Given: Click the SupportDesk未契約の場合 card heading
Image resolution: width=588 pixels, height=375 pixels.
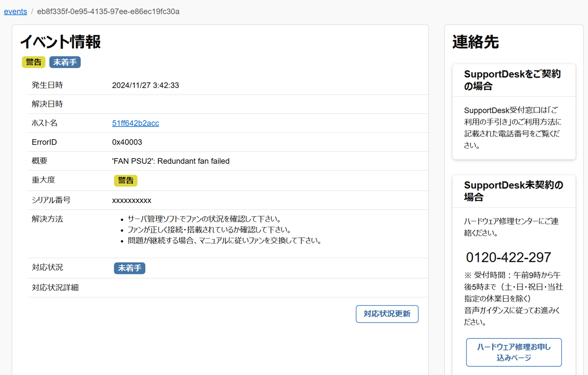Looking at the screenshot, I should [x=513, y=191].
